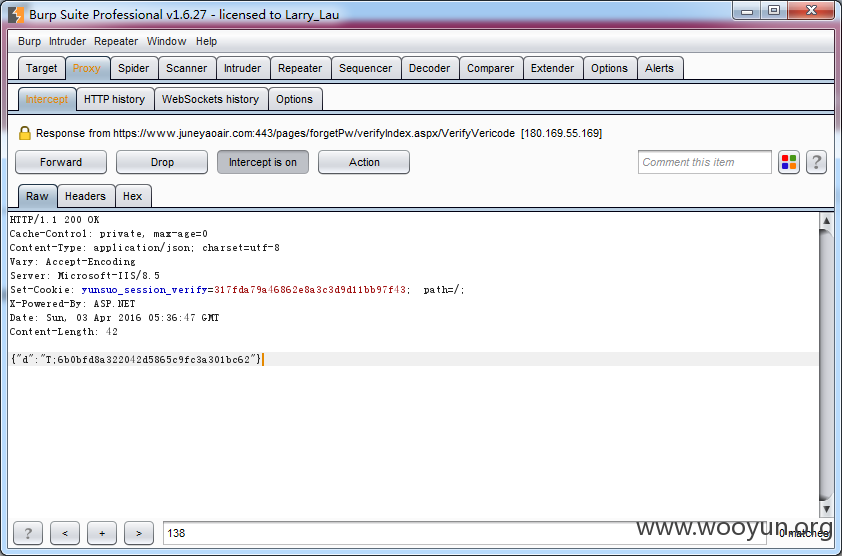842x556 pixels.
Task: Click the Server: Microsoft-IIS/8.5 header line
Action: (85, 276)
